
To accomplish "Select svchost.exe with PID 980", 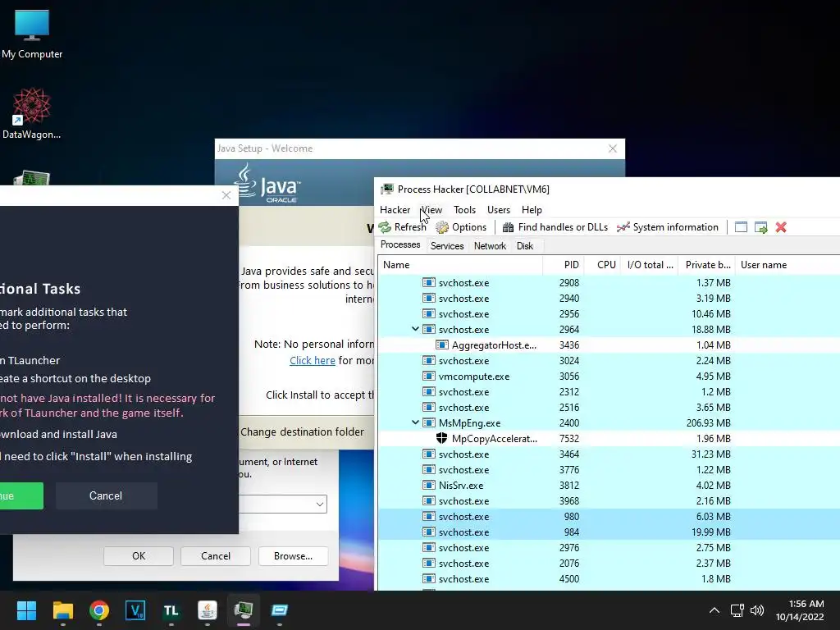I will (x=609, y=517).
